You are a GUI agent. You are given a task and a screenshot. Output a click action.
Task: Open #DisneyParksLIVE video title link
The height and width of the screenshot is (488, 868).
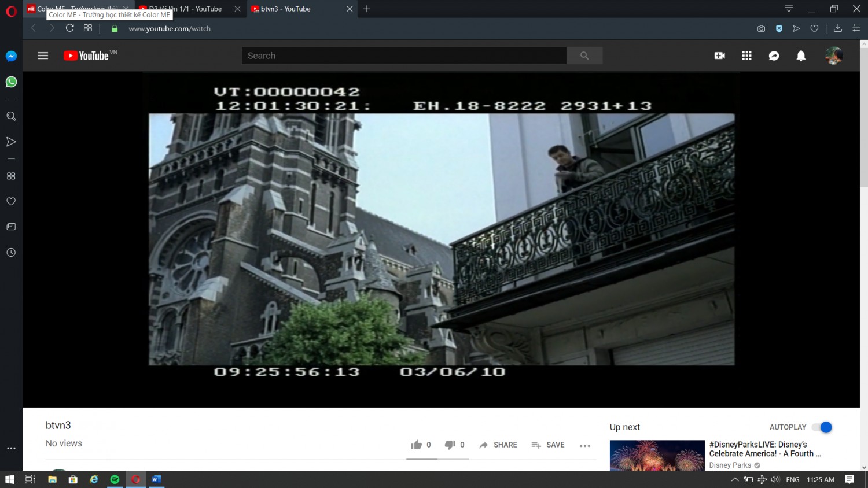pyautogui.click(x=765, y=449)
